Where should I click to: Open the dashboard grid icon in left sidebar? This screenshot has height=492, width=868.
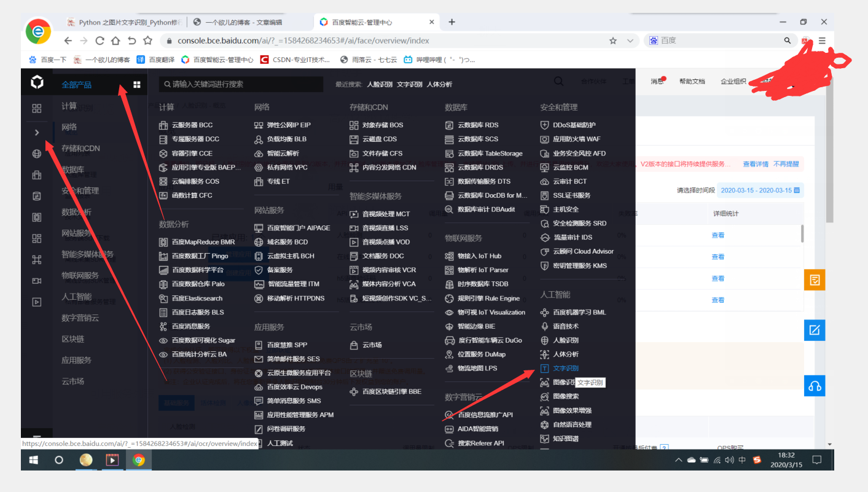[x=37, y=109]
